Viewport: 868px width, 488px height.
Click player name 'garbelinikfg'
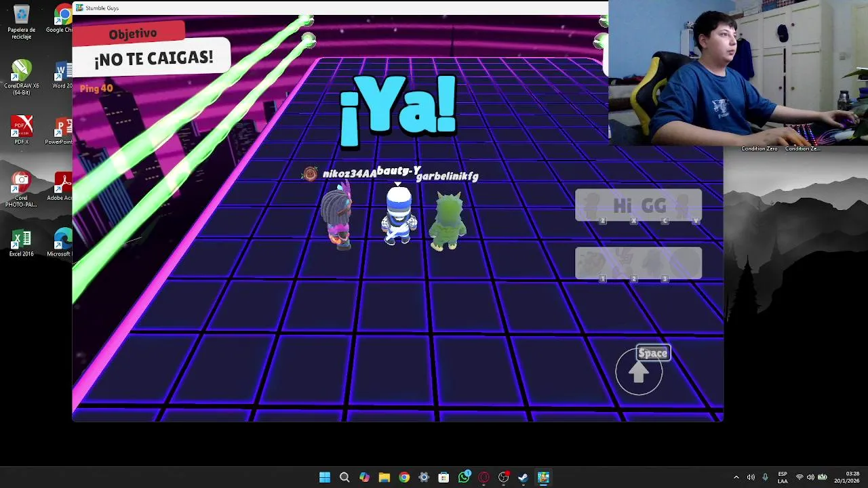[448, 176]
